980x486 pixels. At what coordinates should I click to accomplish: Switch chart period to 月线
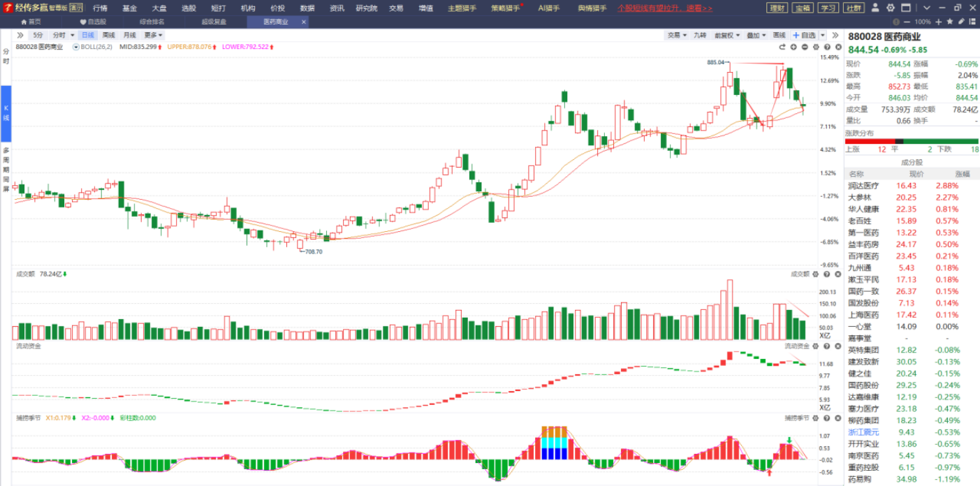pos(129,35)
